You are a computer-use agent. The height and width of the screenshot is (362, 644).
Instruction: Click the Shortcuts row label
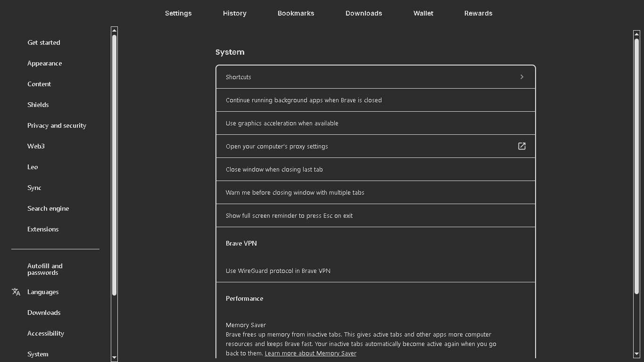(239, 77)
